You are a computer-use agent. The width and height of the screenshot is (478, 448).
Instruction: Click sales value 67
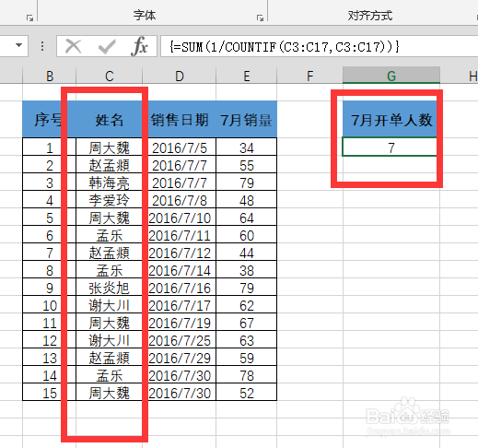[247, 323]
